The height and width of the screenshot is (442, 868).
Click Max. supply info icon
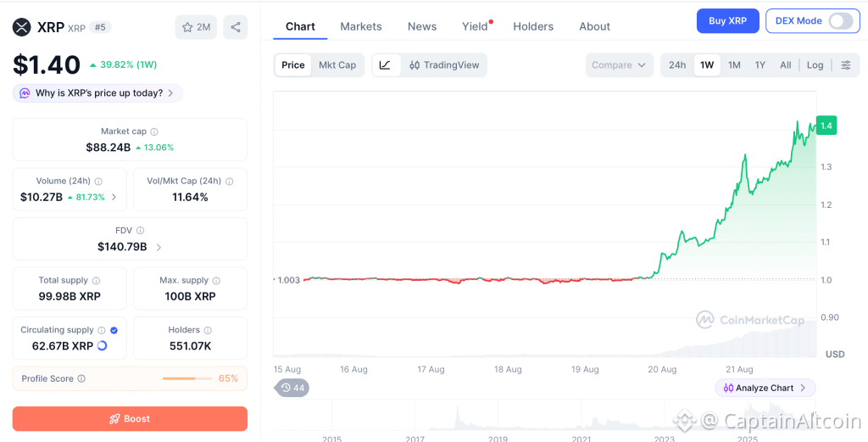tap(216, 281)
